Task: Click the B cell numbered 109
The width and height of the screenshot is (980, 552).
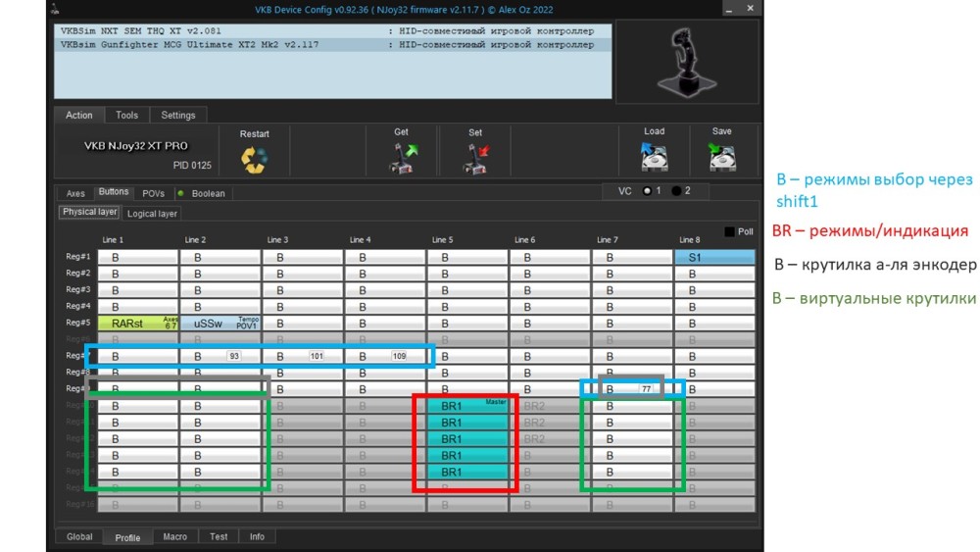Action: 385,356
